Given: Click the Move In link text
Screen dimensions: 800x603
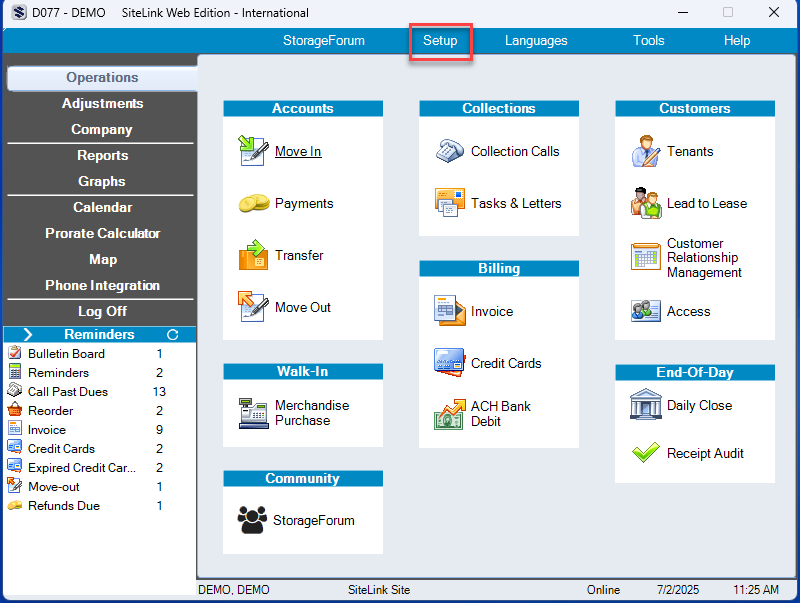Looking at the screenshot, I should (x=298, y=152).
